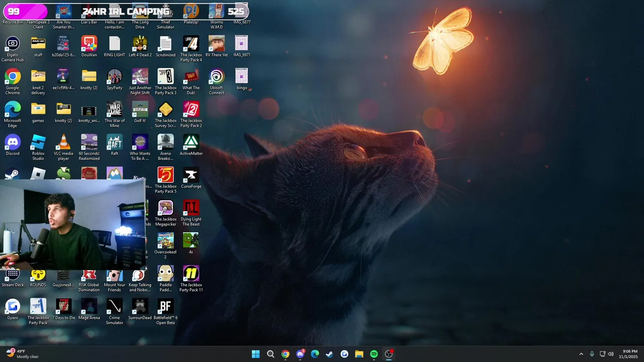Select the What The Dub! icon
Image resolution: width=644 pixels, height=362 pixels.
click(191, 82)
